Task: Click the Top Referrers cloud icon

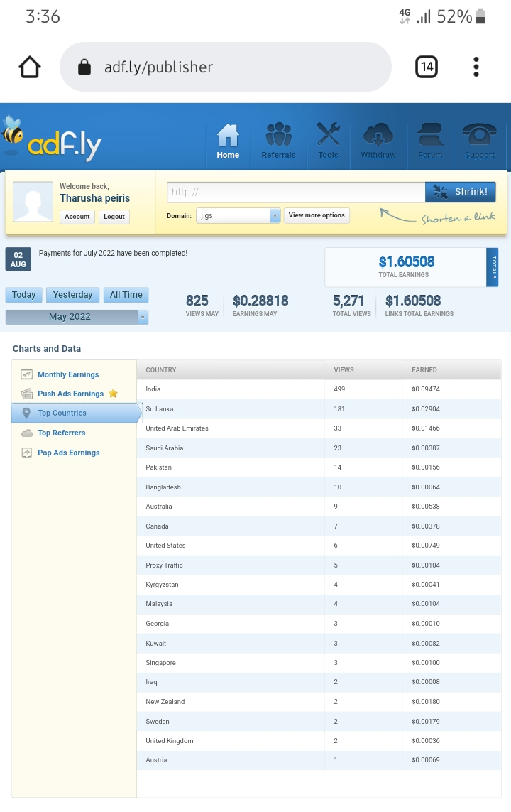Action: [x=26, y=433]
